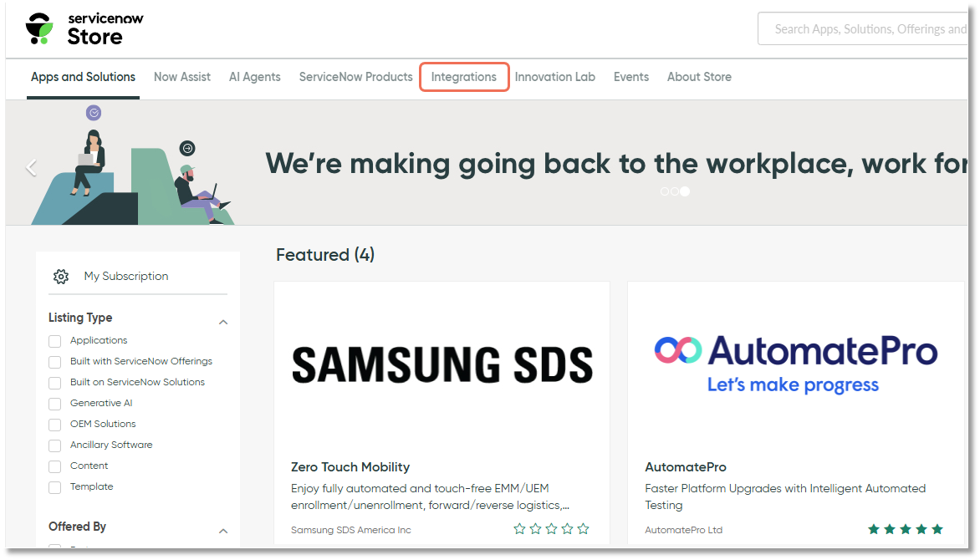
Task: Open the Integrations tab
Action: click(464, 77)
